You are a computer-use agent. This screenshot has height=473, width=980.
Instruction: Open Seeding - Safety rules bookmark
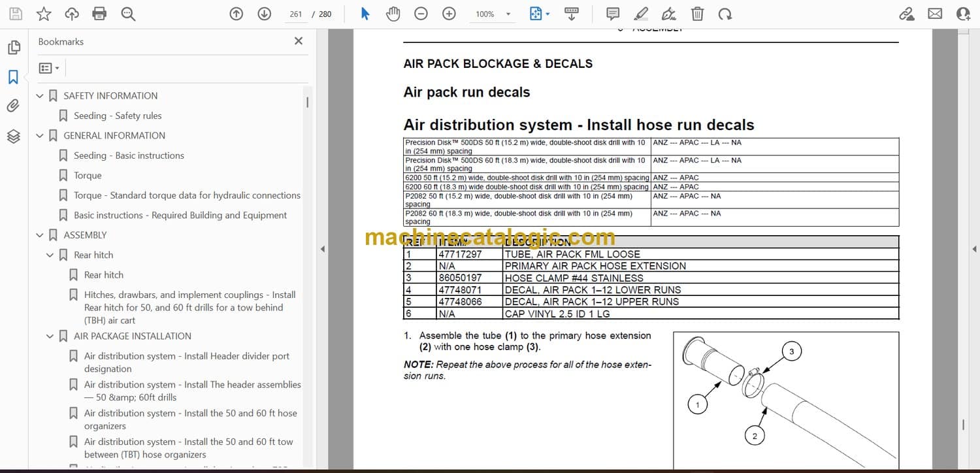coord(118,116)
